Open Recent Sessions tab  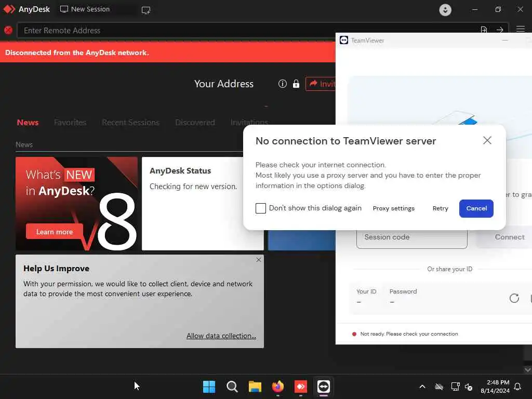[130, 123]
